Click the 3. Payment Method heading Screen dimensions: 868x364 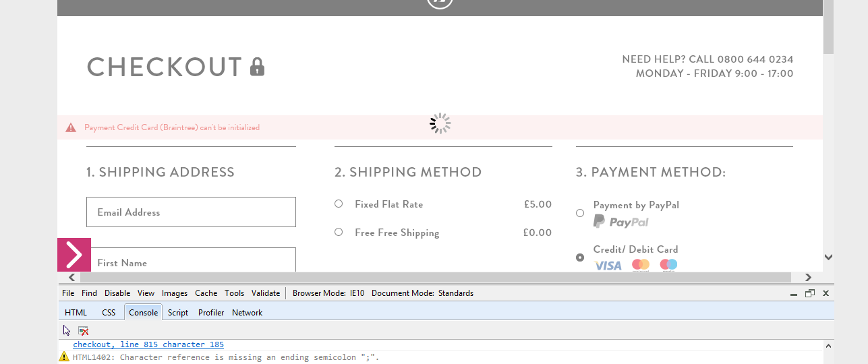(x=651, y=172)
